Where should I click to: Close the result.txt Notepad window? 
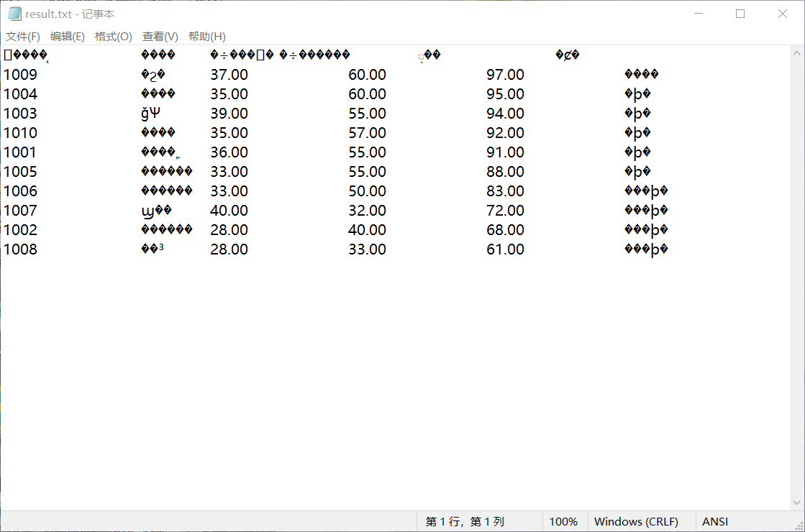[x=783, y=14]
